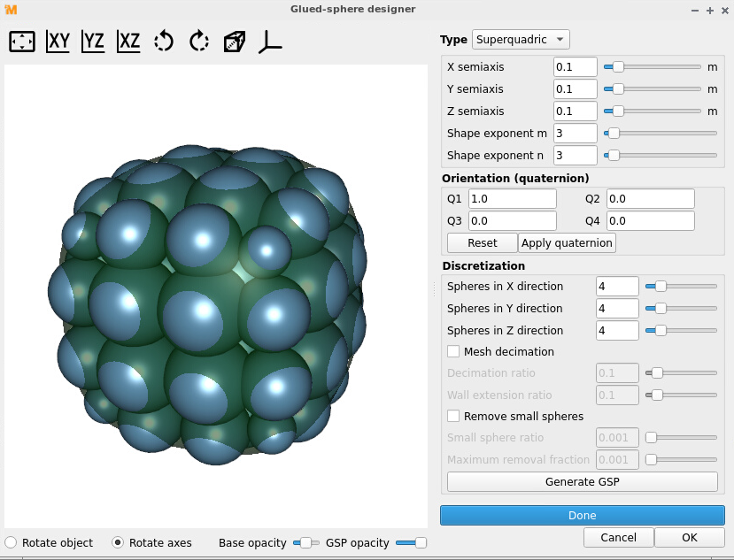Click the fit-to-view icon
This screenshot has height=560, width=734.
(21, 41)
